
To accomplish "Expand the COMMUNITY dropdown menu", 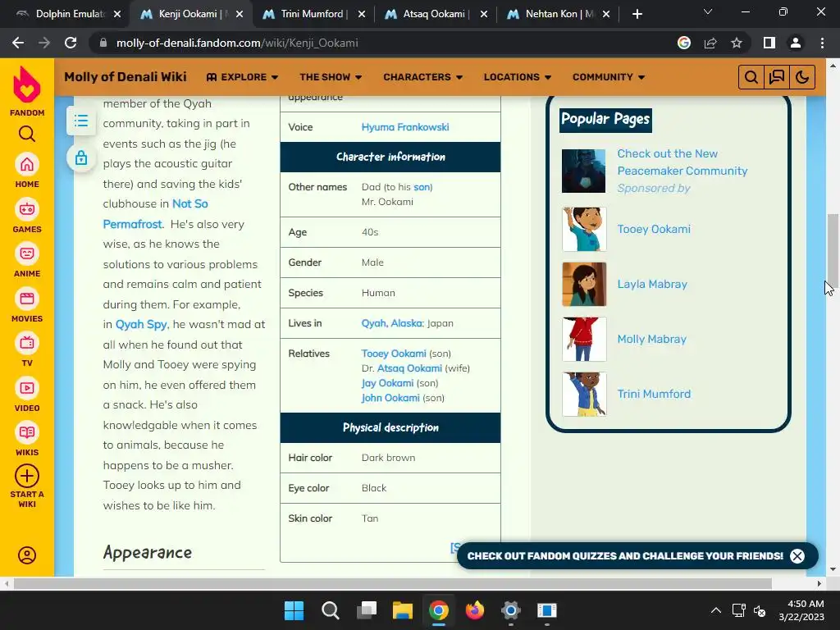I will 609,77.
